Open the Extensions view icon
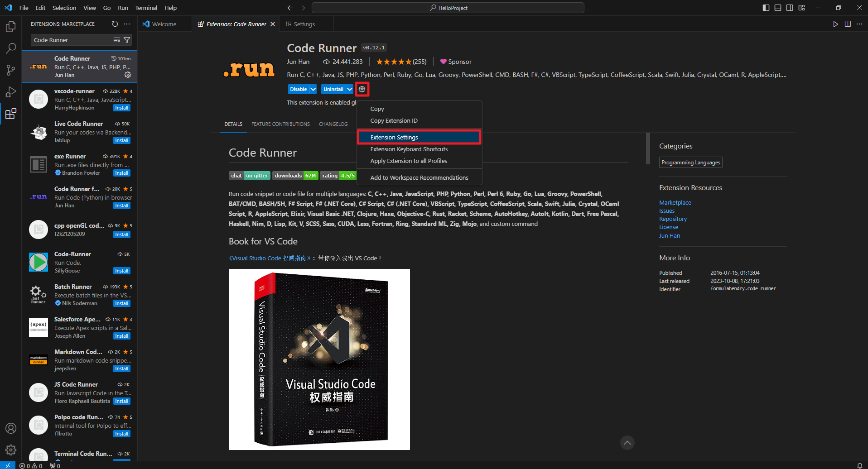This screenshot has height=469, width=868. pos(11,114)
